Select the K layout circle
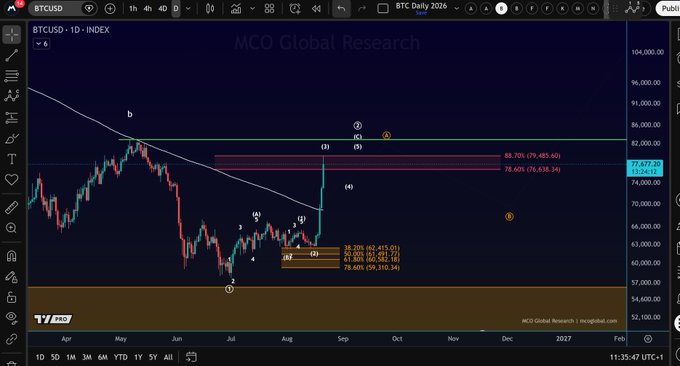The width and height of the screenshot is (680, 366). pos(562,8)
